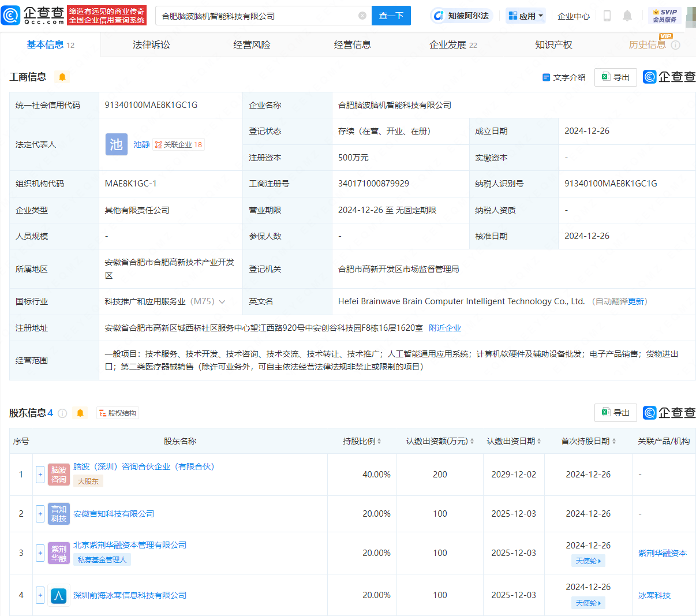This screenshot has width=696, height=616.
Task: Click the bell icon beside 工商信息
Action: click(62, 77)
